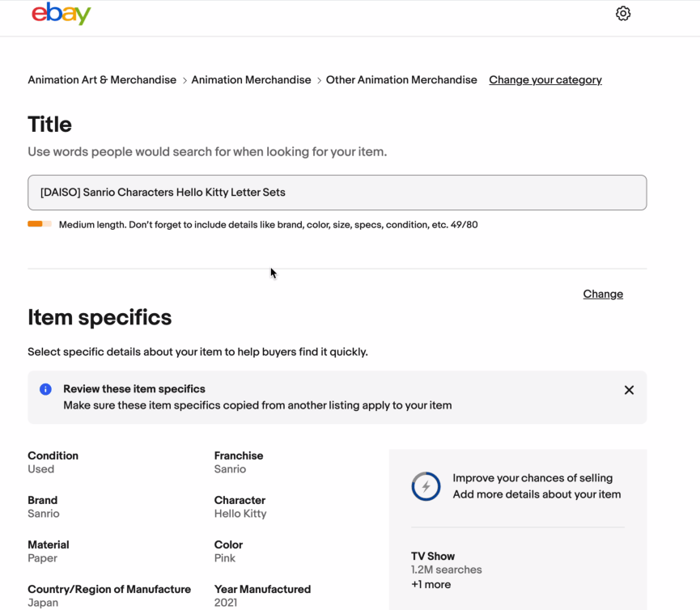Select the Animation Merchandise breadcrumb
This screenshot has height=610, width=700.
click(251, 80)
